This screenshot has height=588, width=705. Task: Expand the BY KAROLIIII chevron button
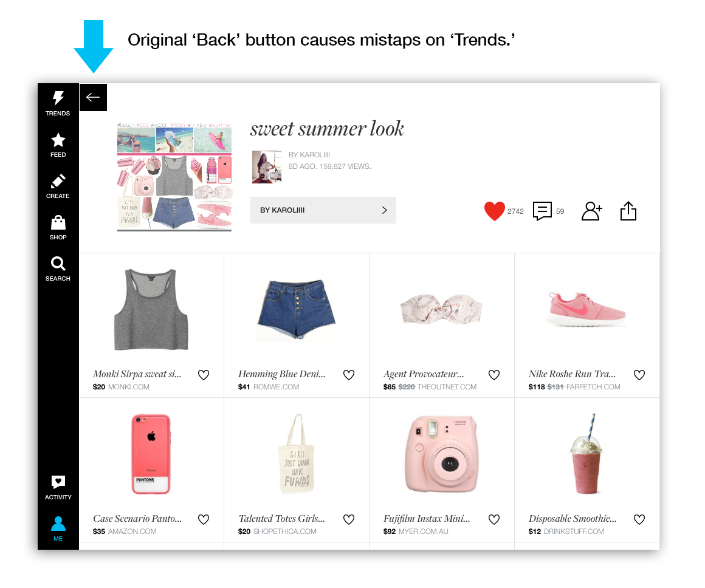323,210
